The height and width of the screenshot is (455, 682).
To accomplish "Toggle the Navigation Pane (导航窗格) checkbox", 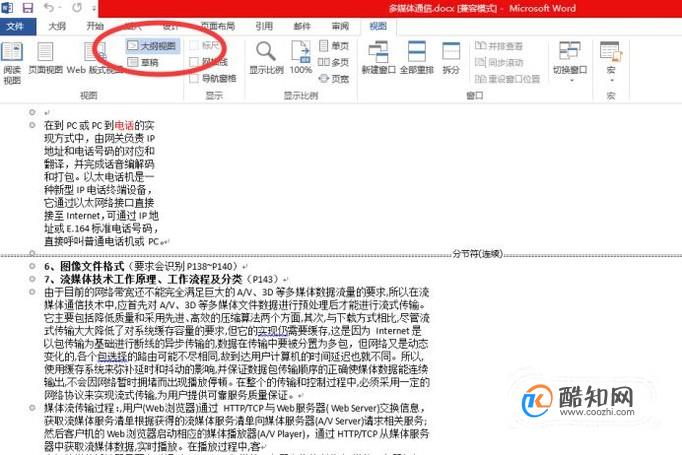I will point(194,78).
